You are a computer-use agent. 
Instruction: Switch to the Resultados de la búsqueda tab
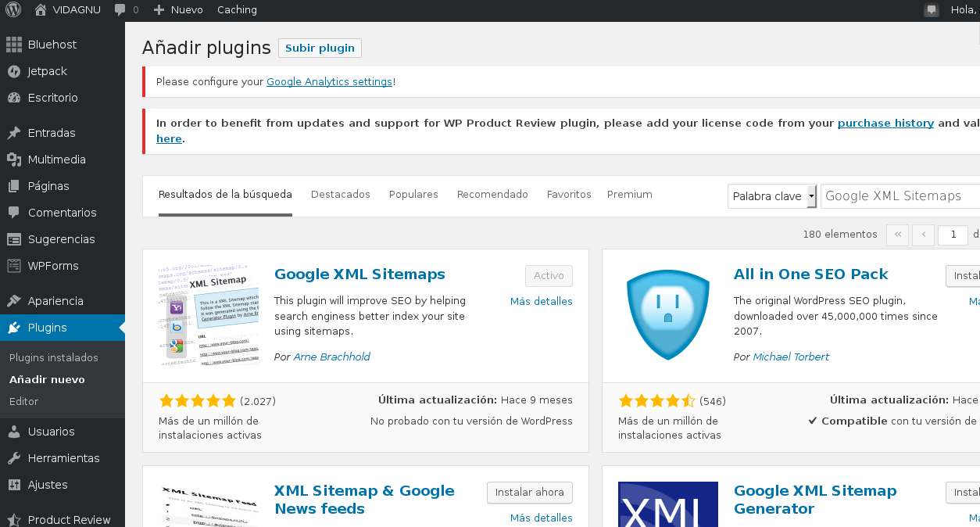tap(225, 195)
